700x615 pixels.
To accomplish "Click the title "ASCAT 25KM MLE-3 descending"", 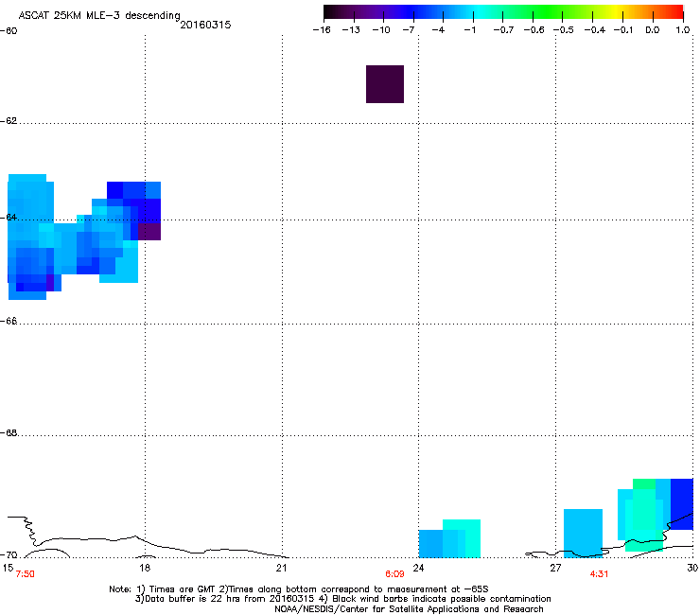I will [99, 15].
